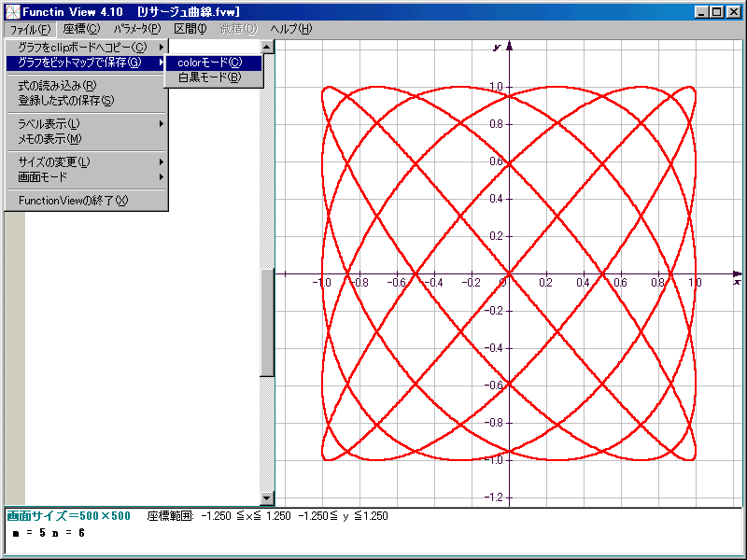The image size is (747, 560).
Task: Maximize the Functin View window
Action: [x=716, y=12]
